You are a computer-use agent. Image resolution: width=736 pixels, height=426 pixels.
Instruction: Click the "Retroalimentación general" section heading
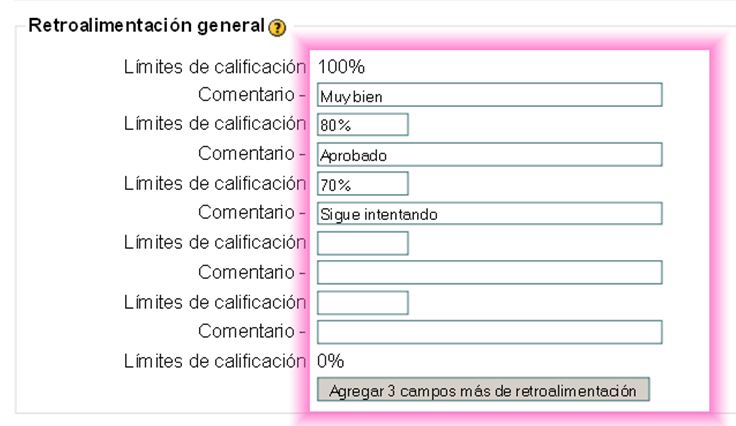pos(147,25)
